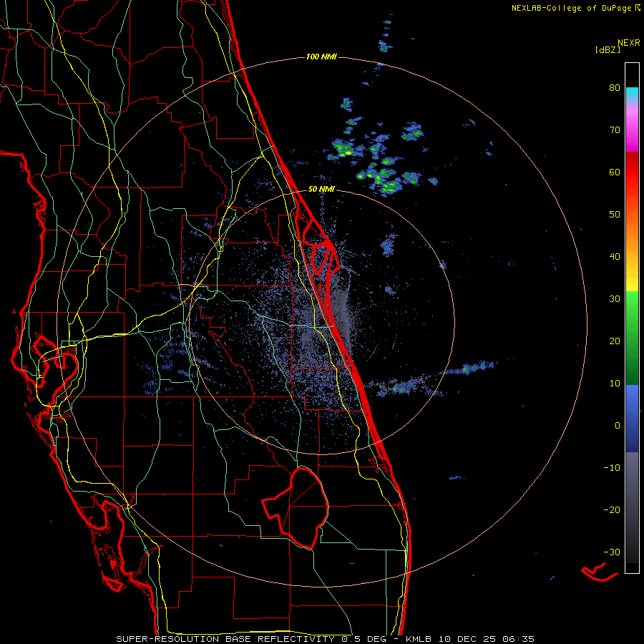644x644 pixels.
Task: Click the 100 NMI range ring label
Action: (x=321, y=57)
